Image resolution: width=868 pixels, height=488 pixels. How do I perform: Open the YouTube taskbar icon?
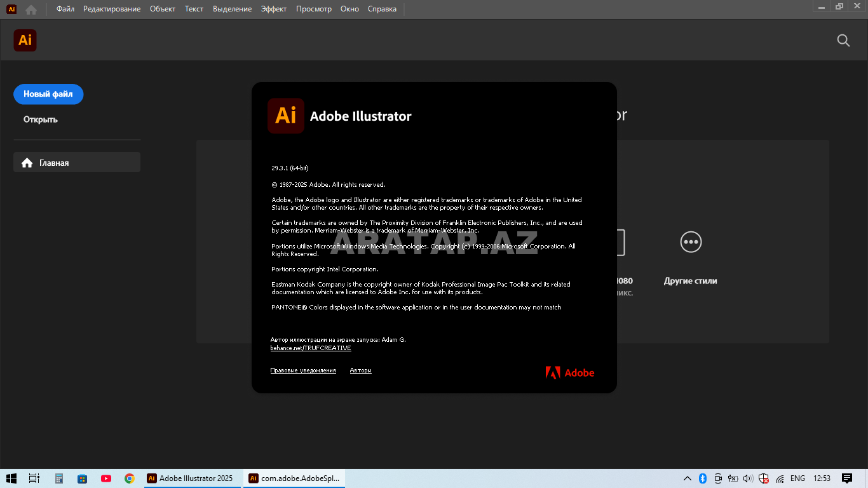tap(105, 478)
